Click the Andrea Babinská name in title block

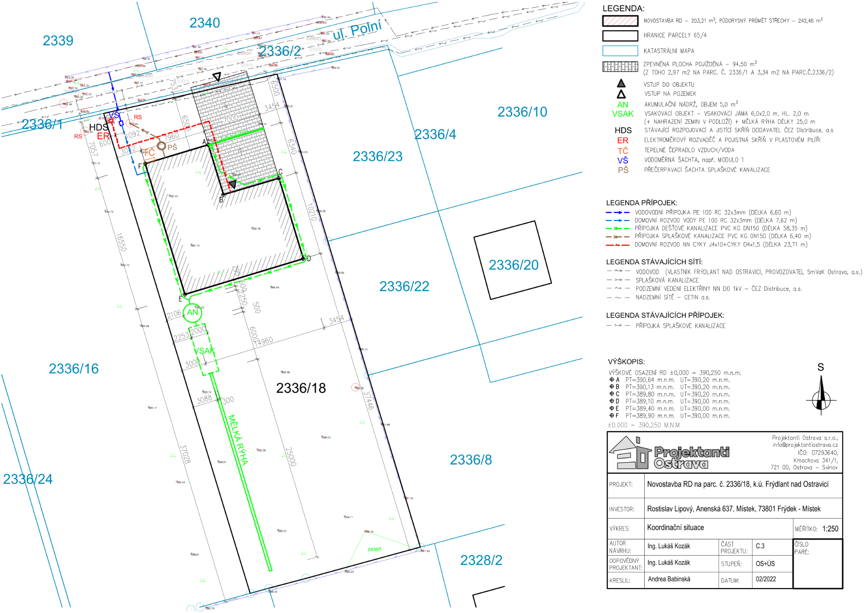click(x=669, y=579)
